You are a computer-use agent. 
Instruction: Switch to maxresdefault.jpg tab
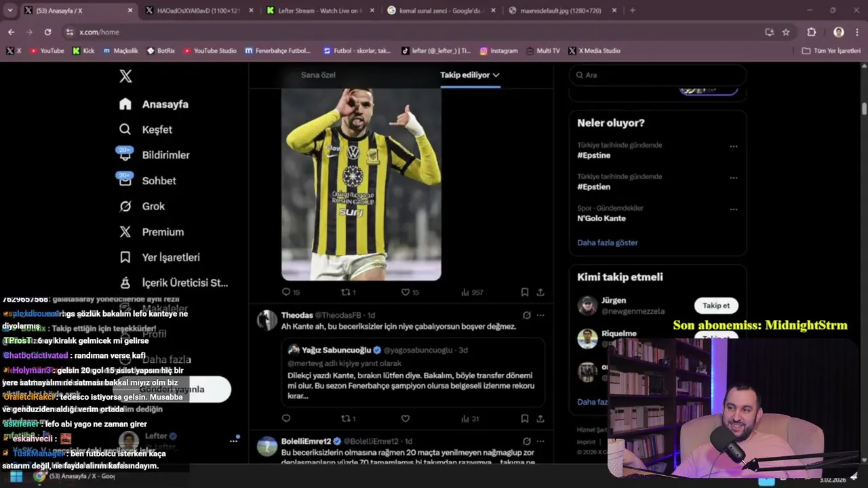562,10
